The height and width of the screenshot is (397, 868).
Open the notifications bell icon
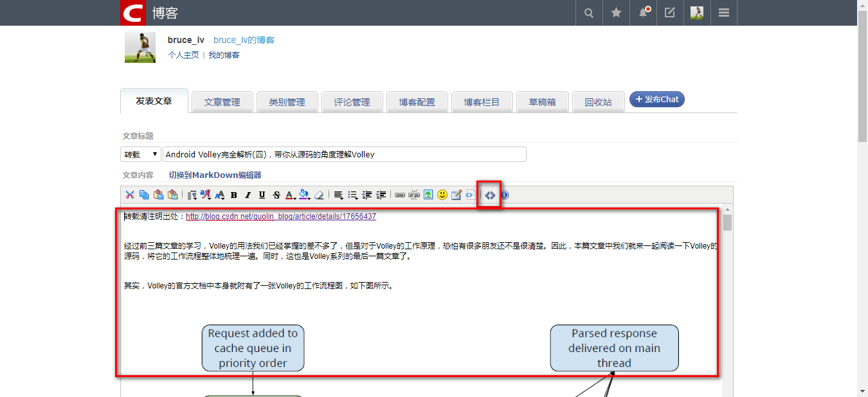pyautogui.click(x=643, y=13)
